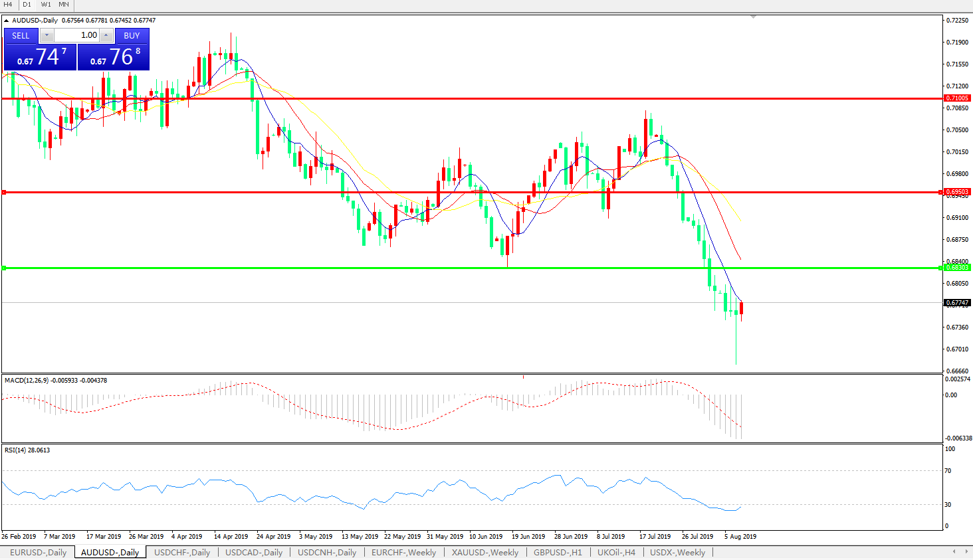
Task: Switch to W1 weekly timeframe
Action: coord(46,5)
